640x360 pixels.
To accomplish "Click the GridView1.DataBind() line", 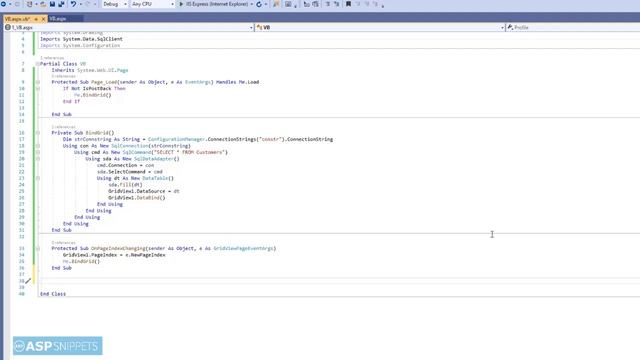I will point(137,198).
